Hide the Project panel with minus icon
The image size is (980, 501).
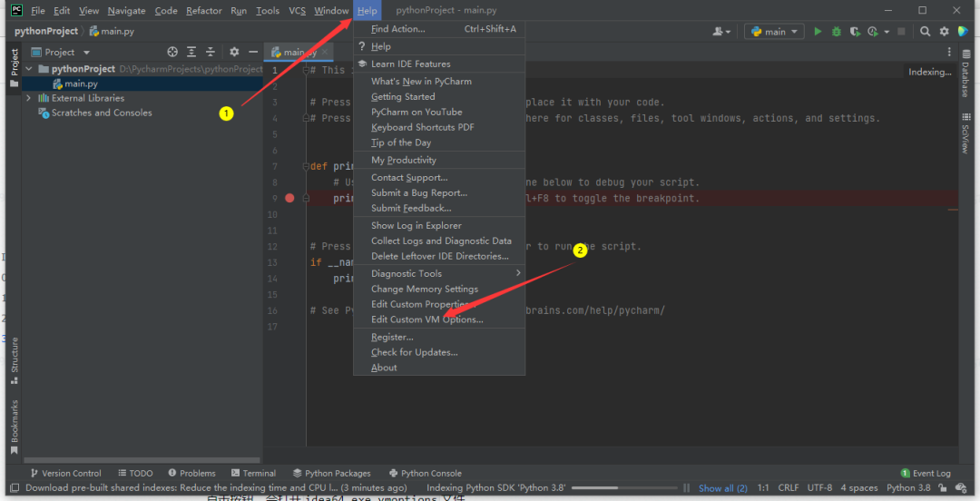[x=253, y=52]
